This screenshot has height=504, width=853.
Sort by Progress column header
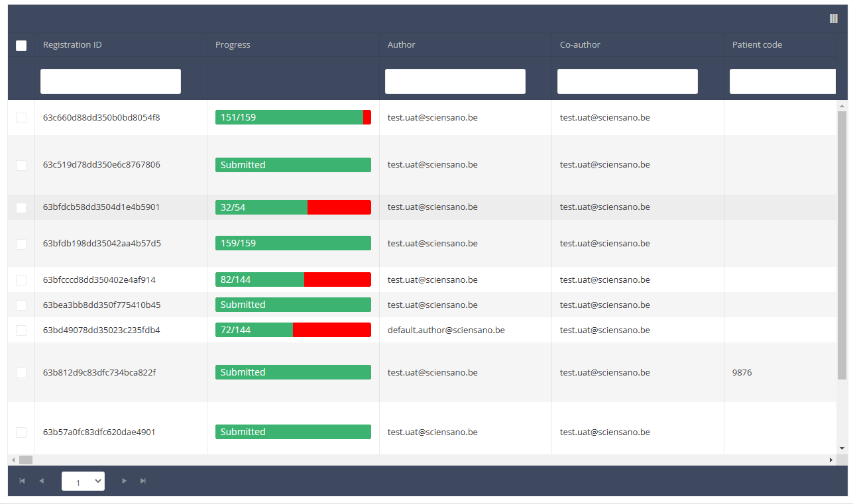tap(233, 45)
